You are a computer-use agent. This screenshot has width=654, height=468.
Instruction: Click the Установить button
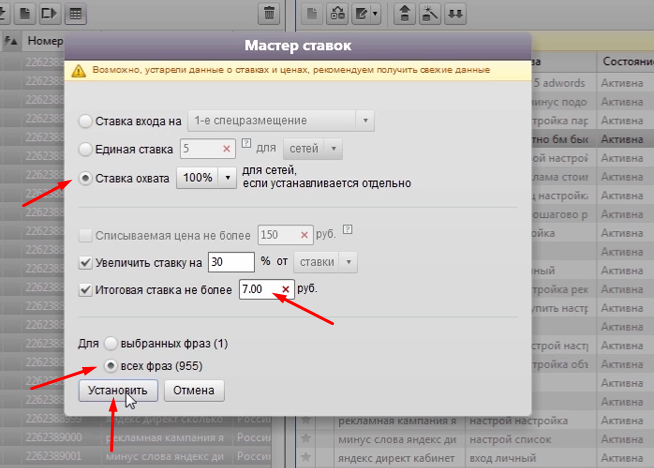pos(118,390)
